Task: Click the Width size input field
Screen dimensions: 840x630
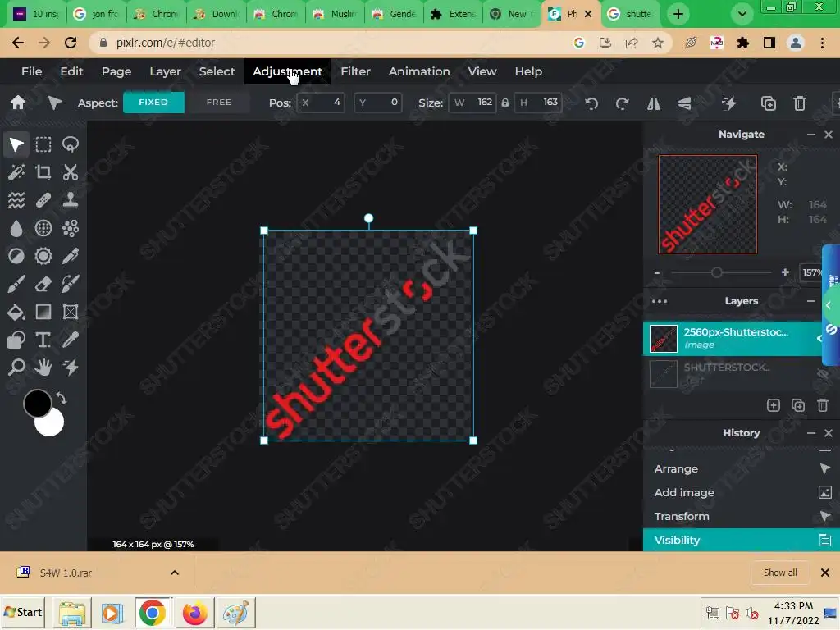Action: pos(472,103)
